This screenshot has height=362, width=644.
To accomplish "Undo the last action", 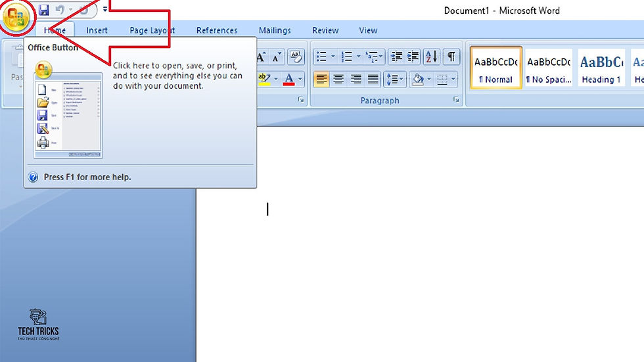I will tap(60, 9).
